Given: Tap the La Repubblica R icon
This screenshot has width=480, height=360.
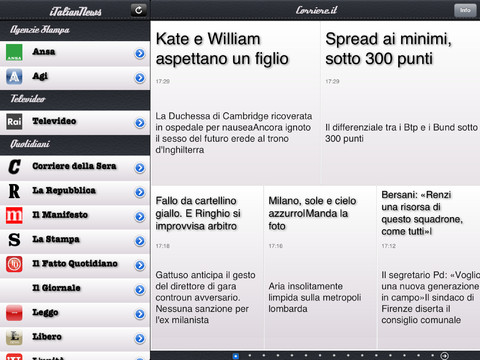Looking at the screenshot, I should pos(14,191).
